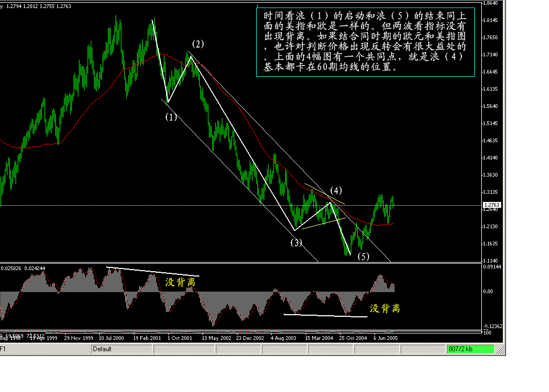
Task: Click the 0.00 indicator zero level label
Action: (x=488, y=291)
